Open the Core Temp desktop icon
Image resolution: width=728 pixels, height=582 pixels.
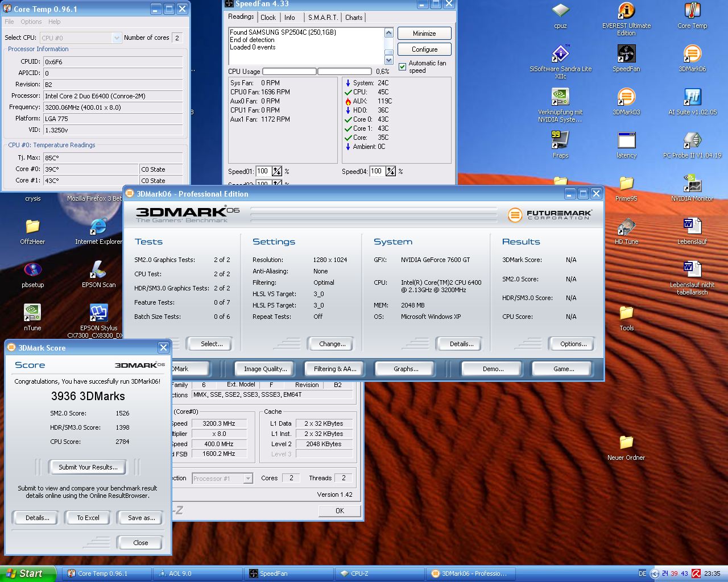[692, 15]
